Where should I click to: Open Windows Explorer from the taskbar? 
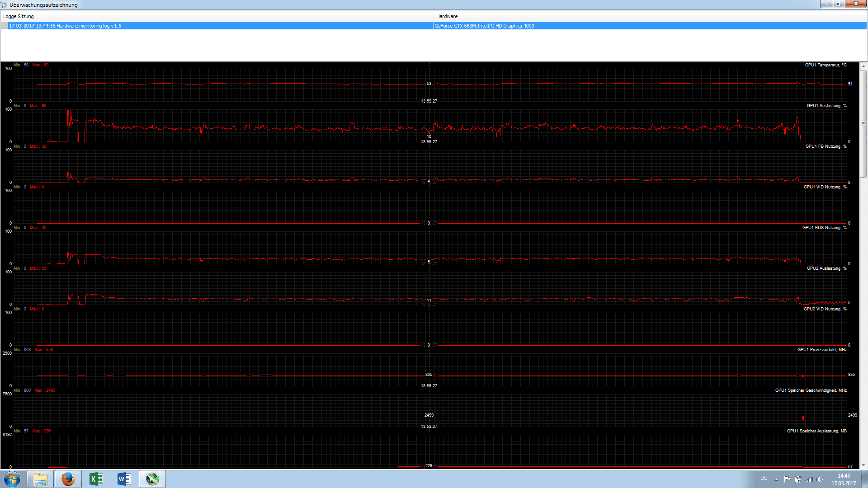click(x=40, y=479)
